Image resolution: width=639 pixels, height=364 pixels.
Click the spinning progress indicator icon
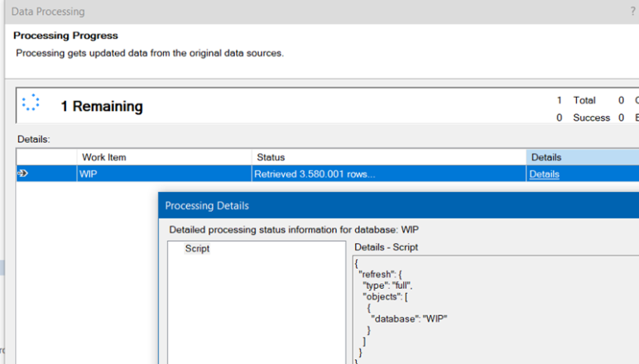pos(31,103)
